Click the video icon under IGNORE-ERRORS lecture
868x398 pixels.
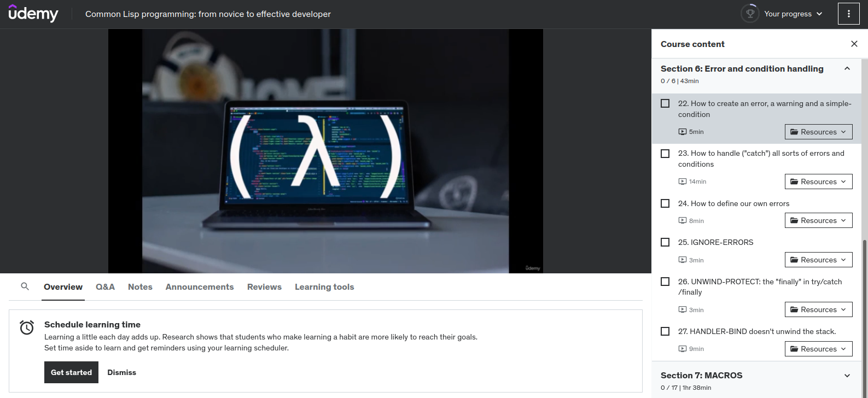click(682, 260)
